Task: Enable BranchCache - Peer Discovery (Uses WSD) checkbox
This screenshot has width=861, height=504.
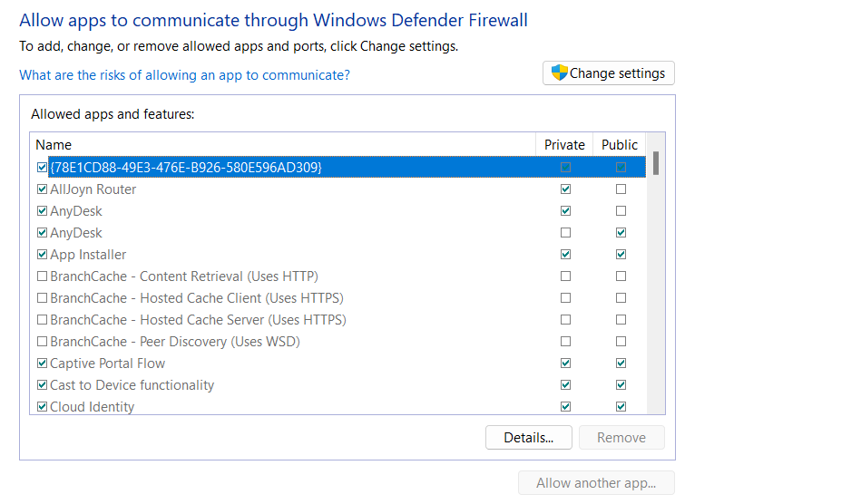Action: [x=42, y=342]
